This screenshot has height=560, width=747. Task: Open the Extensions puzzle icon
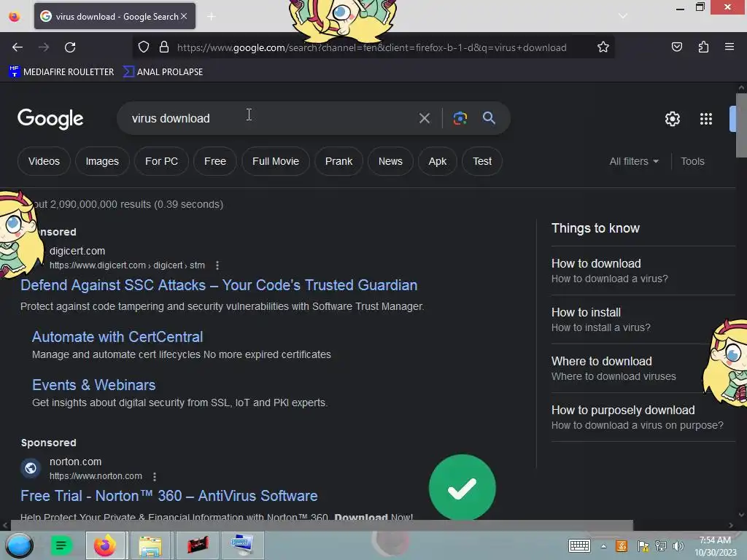703,47
